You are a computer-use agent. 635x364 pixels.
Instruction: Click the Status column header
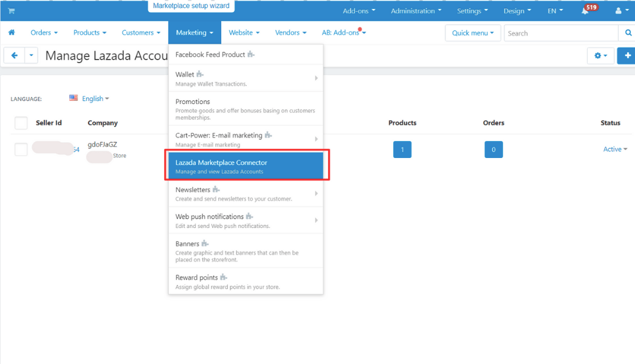[610, 123]
